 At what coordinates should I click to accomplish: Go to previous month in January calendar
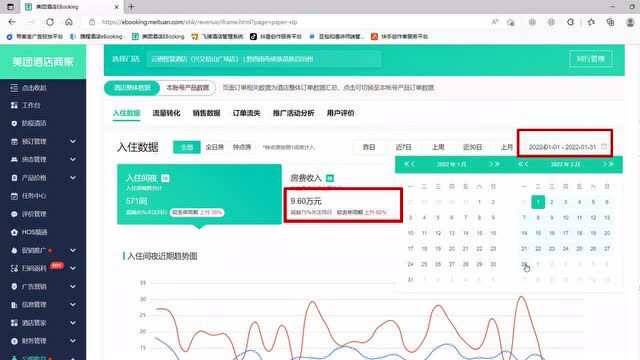coord(413,164)
